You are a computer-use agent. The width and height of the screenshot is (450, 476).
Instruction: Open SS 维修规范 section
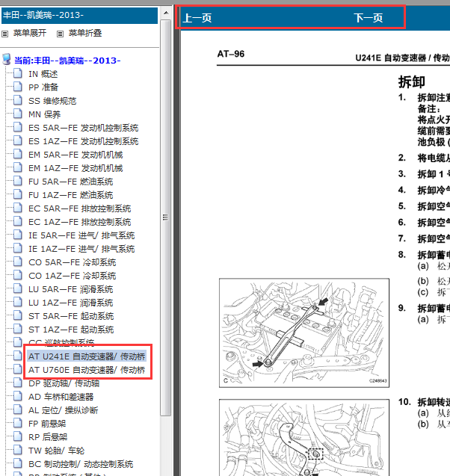click(52, 101)
